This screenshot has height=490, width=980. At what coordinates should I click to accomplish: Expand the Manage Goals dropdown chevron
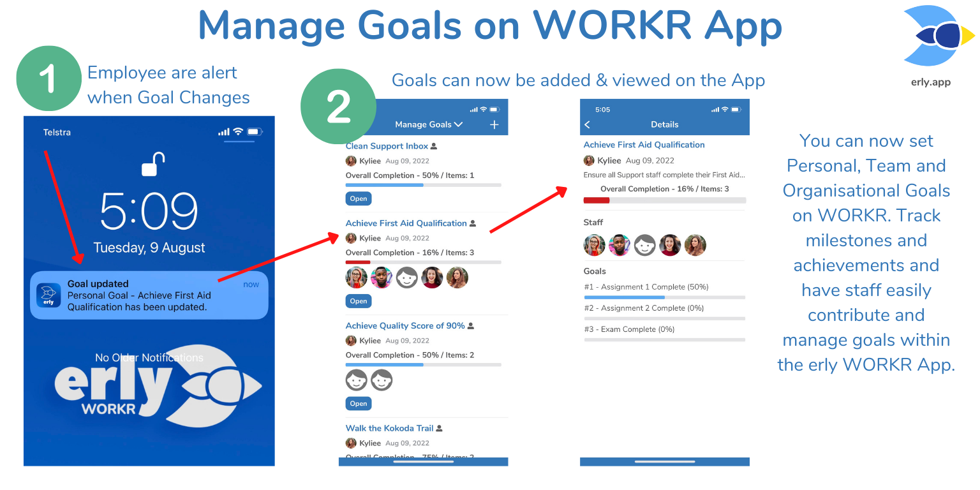(x=458, y=125)
